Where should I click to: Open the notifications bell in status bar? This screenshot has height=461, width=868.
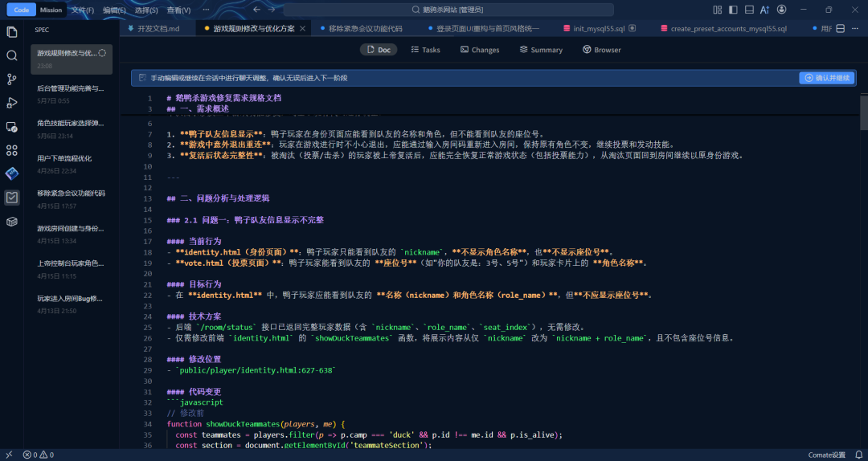coord(857,455)
